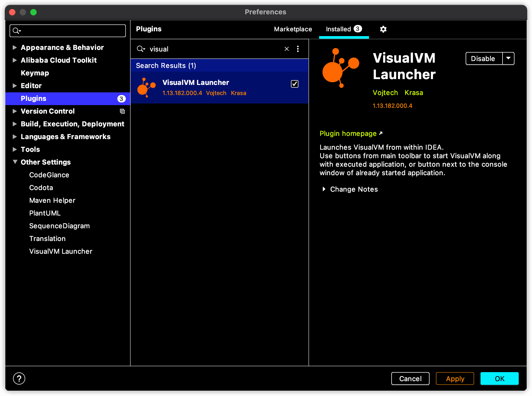
Task: Expand the Change Notes section
Action: [x=324, y=189]
